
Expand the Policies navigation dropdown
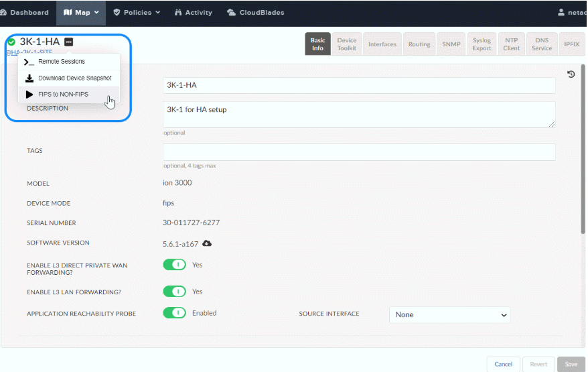click(137, 12)
